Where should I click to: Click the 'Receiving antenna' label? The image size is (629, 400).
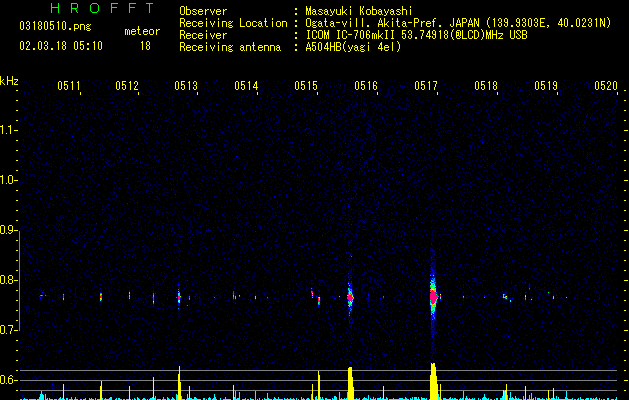(230, 47)
